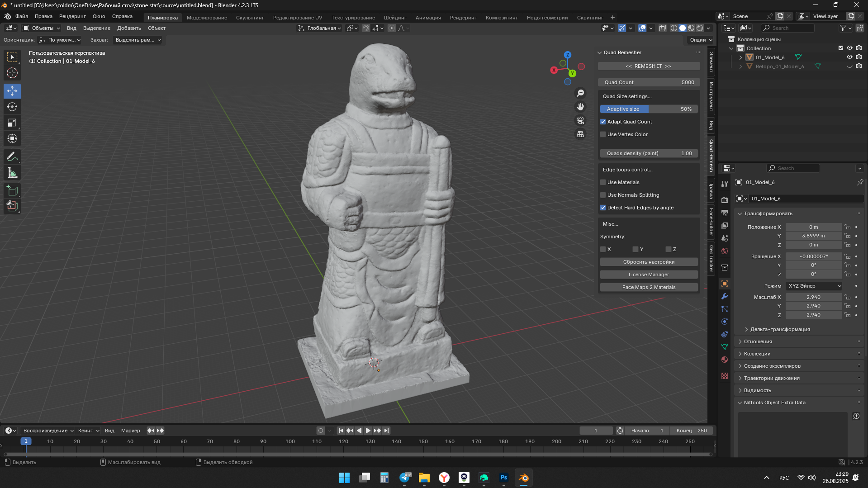Toggle X-ray display in viewport header
The width and height of the screenshot is (868, 488).
(662, 28)
